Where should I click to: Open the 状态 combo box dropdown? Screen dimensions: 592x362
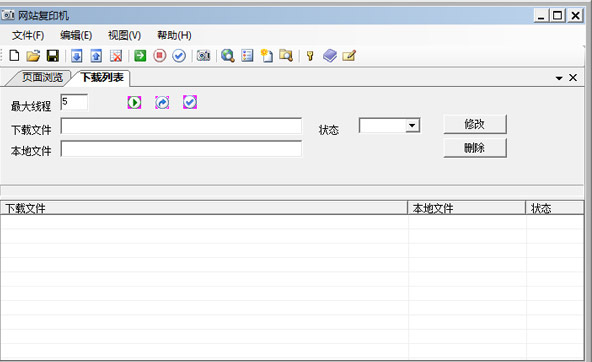point(412,125)
